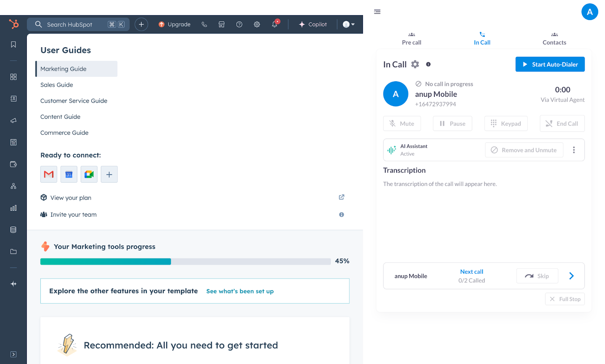
Task: Select Marketing Guide
Action: click(x=76, y=69)
